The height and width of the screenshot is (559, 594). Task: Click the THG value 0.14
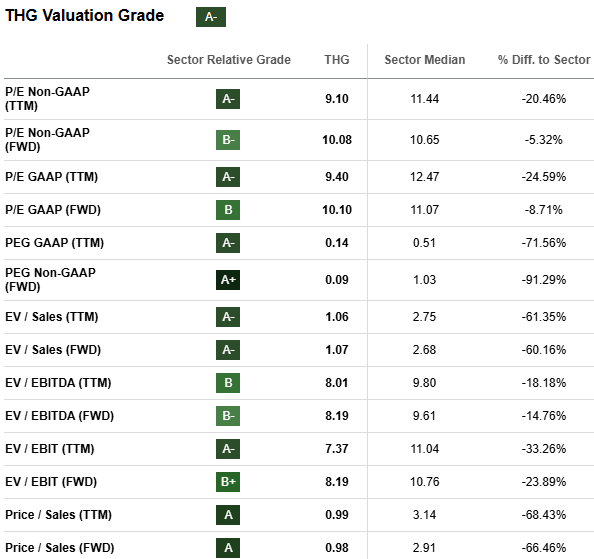[337, 243]
